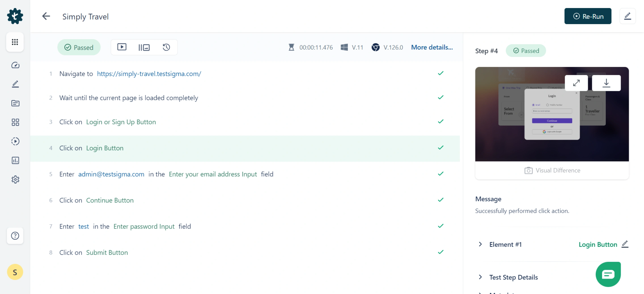Viewport: 644px width, 294px height.
Task: Open the test plans grid icon in sidebar
Action: click(15, 122)
